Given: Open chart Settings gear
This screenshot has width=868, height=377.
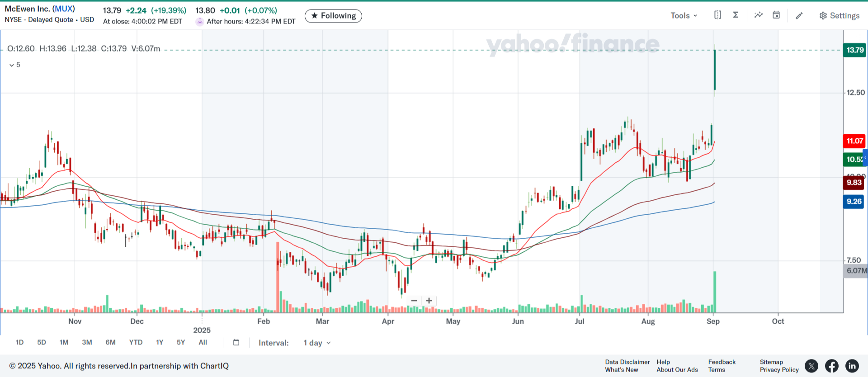Looking at the screenshot, I should (x=839, y=15).
